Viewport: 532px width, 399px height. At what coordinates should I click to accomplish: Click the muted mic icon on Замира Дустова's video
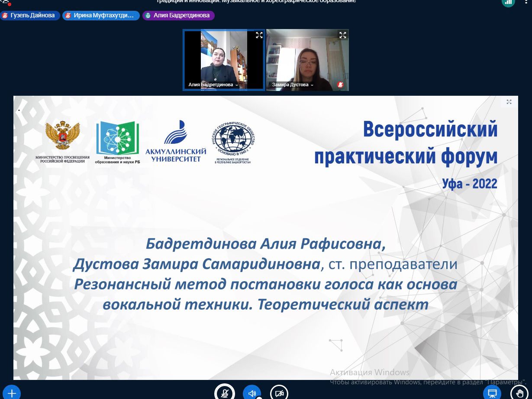point(341,84)
